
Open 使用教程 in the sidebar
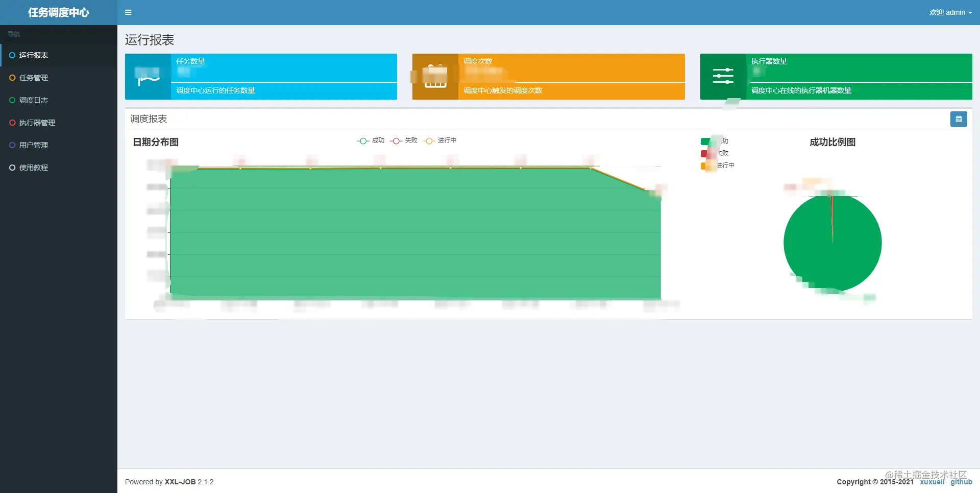click(x=59, y=168)
